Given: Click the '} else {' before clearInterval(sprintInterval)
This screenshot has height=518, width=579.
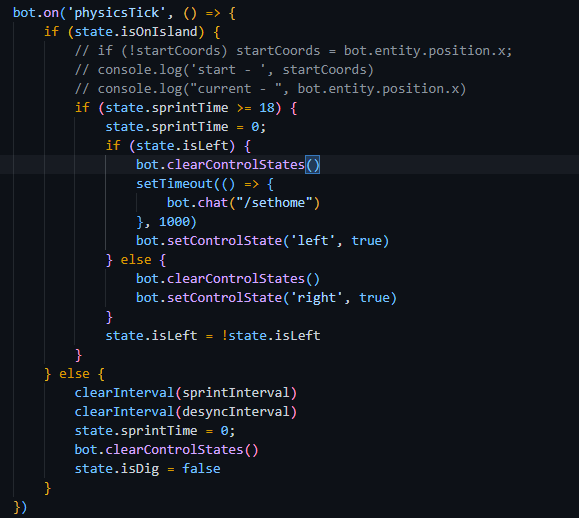Looking at the screenshot, I should 74,374.
